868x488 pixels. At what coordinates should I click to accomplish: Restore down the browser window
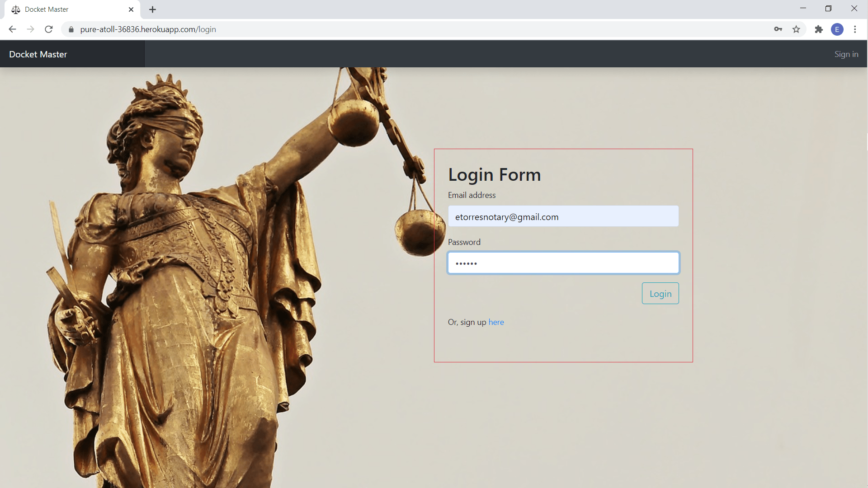coord(828,9)
